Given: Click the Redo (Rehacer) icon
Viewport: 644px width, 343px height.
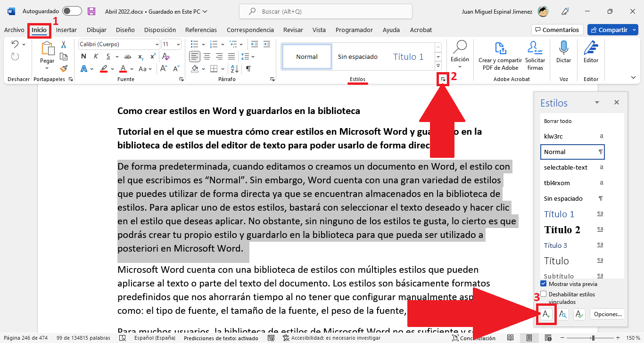Looking at the screenshot, I should tap(15, 57).
